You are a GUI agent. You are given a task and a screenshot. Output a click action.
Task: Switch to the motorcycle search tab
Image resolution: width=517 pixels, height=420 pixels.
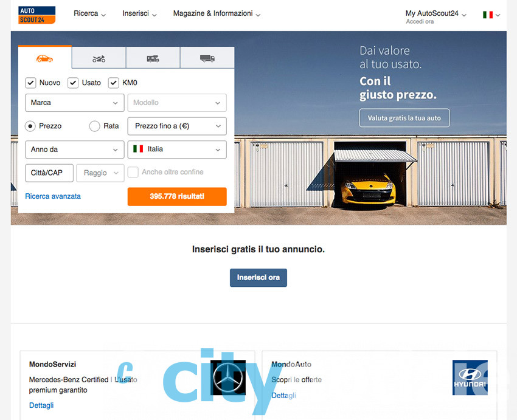99,59
